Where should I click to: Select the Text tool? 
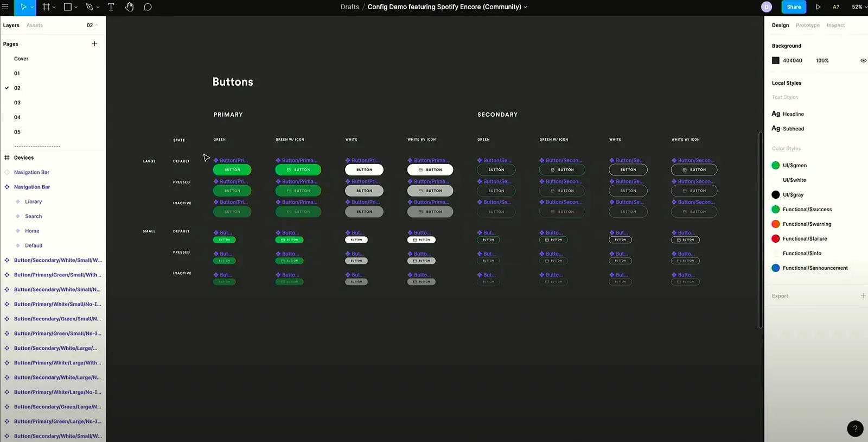click(x=111, y=7)
